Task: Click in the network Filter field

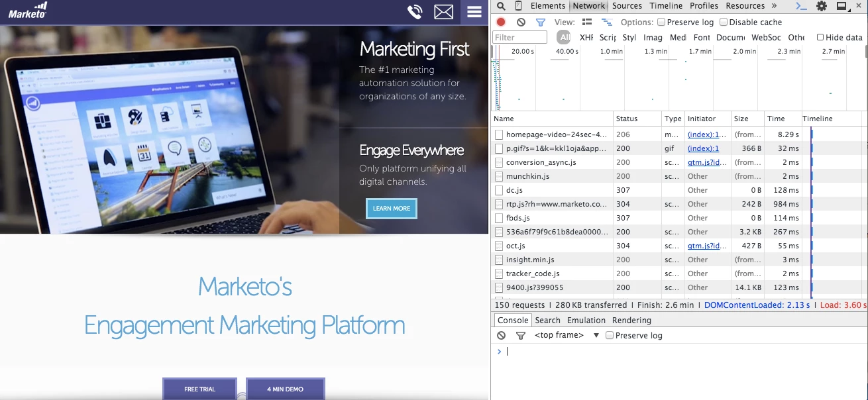Action: 520,38
